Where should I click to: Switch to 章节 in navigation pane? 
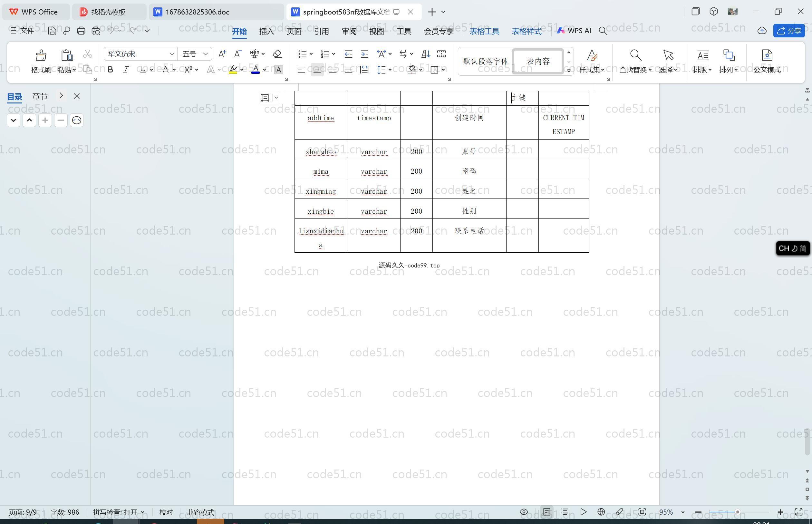pos(40,96)
